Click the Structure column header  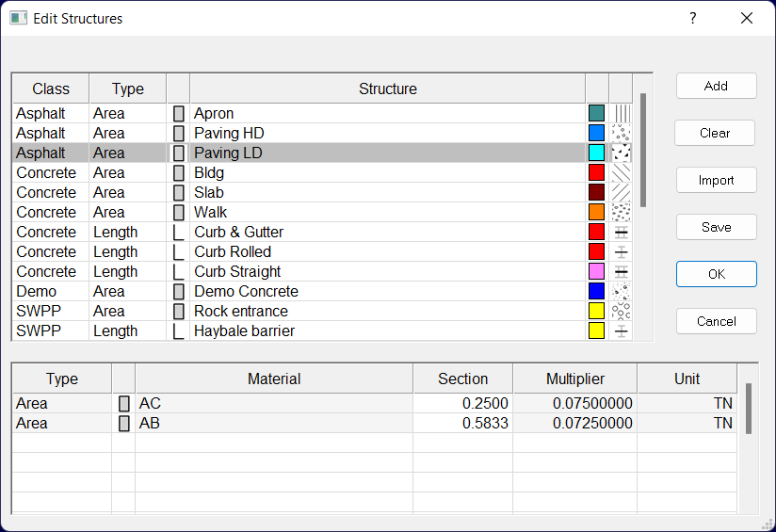387,89
